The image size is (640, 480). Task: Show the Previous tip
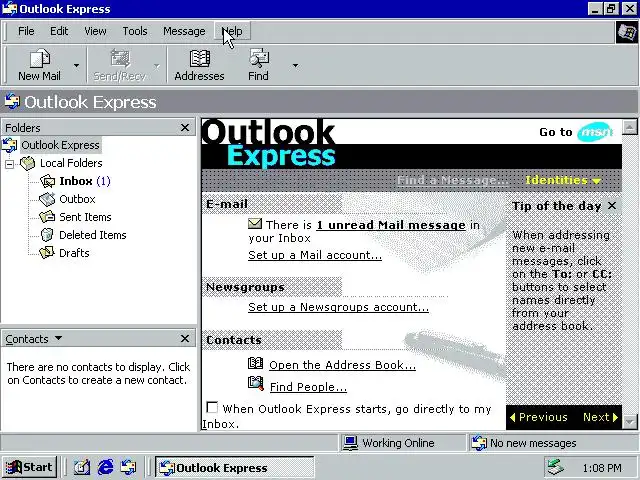click(x=539, y=417)
